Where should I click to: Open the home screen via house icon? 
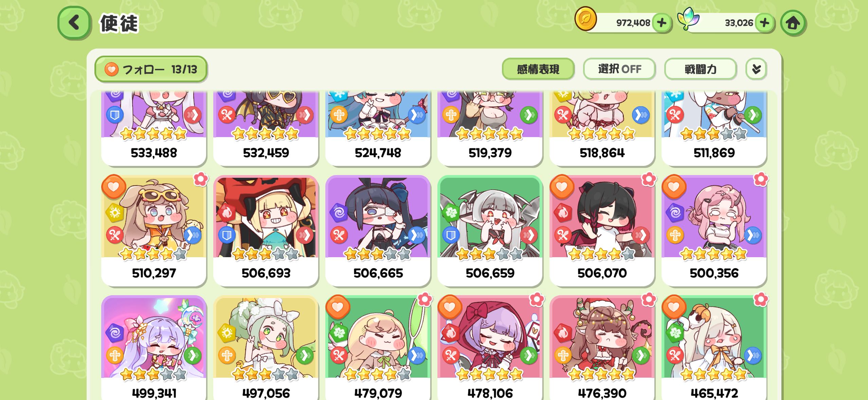tap(793, 23)
